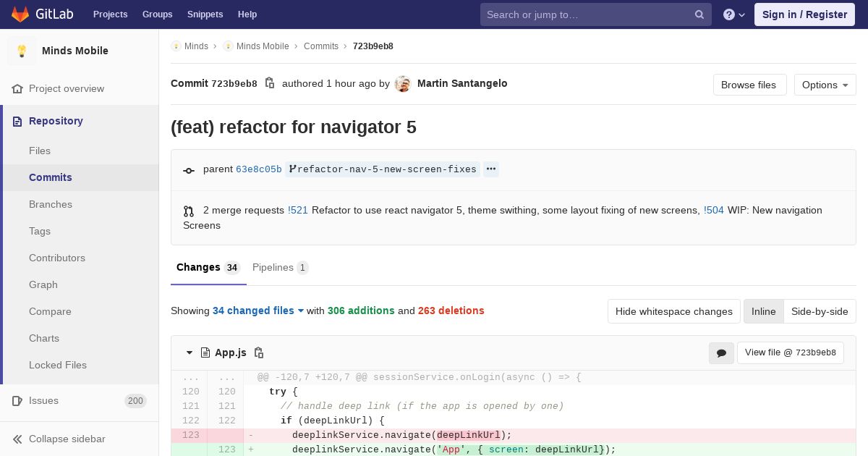Viewport: 868px width, 456px height.
Task: Click Project overview sidebar link
Action: coord(67,89)
